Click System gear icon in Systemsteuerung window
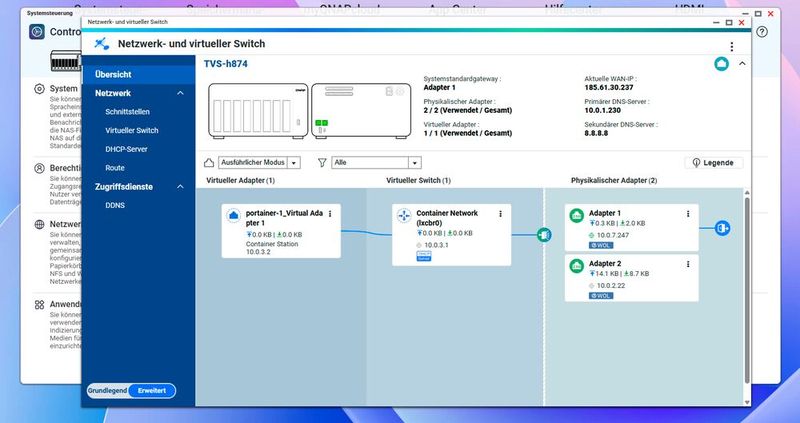The image size is (800, 423). pos(39,89)
